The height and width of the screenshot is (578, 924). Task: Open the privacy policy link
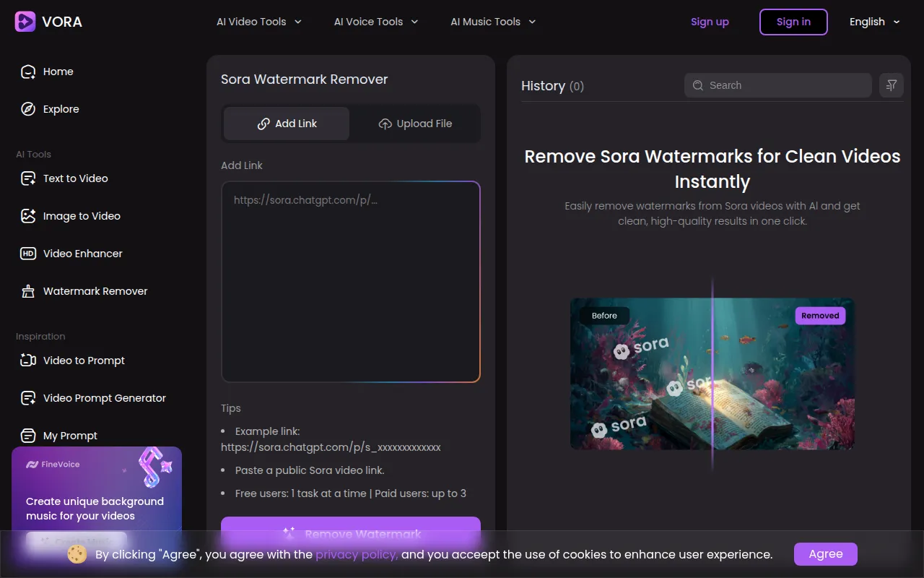pyautogui.click(x=357, y=554)
